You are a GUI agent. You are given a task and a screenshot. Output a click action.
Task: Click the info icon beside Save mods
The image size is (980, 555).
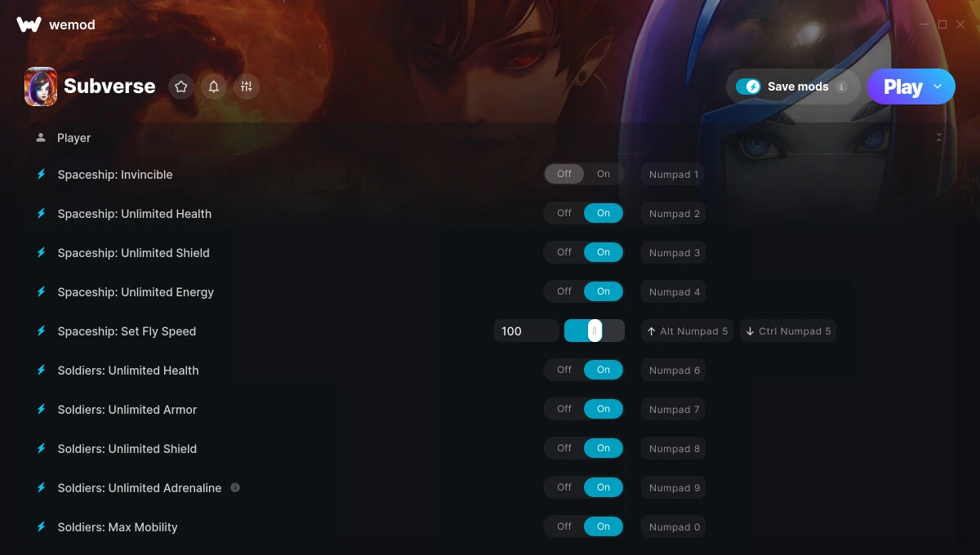(842, 87)
